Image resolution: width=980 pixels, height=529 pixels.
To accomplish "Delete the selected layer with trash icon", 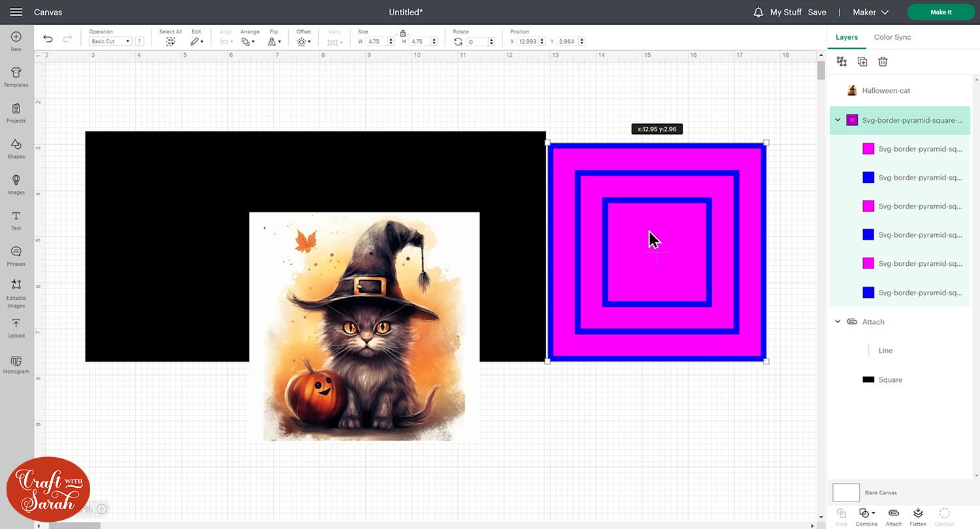I will [883, 61].
